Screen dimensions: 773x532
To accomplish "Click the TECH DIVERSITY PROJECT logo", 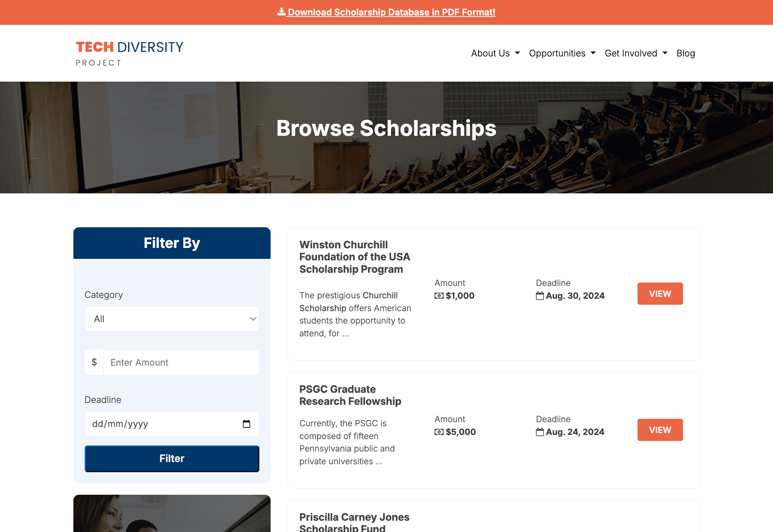I will point(129,53).
